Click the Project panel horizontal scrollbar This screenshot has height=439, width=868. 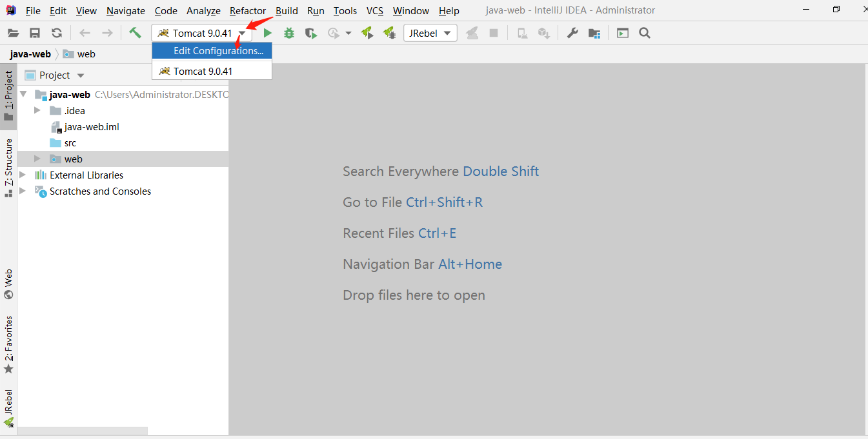(x=83, y=431)
